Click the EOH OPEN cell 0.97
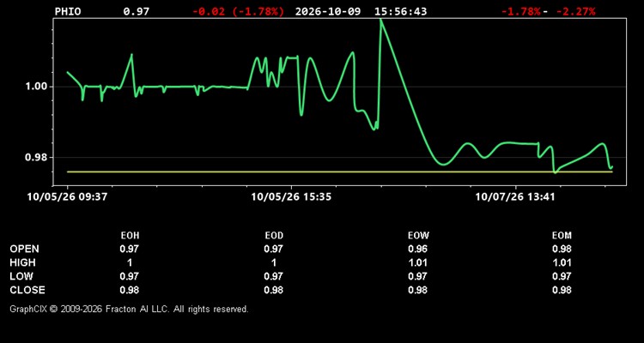 tap(130, 249)
